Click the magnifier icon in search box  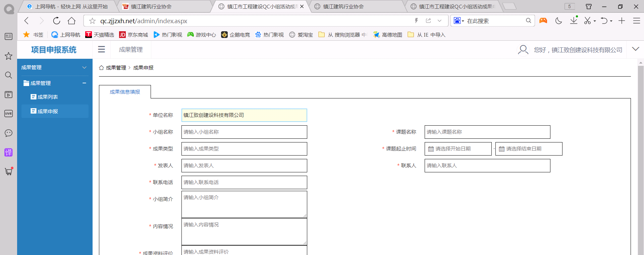click(x=528, y=20)
